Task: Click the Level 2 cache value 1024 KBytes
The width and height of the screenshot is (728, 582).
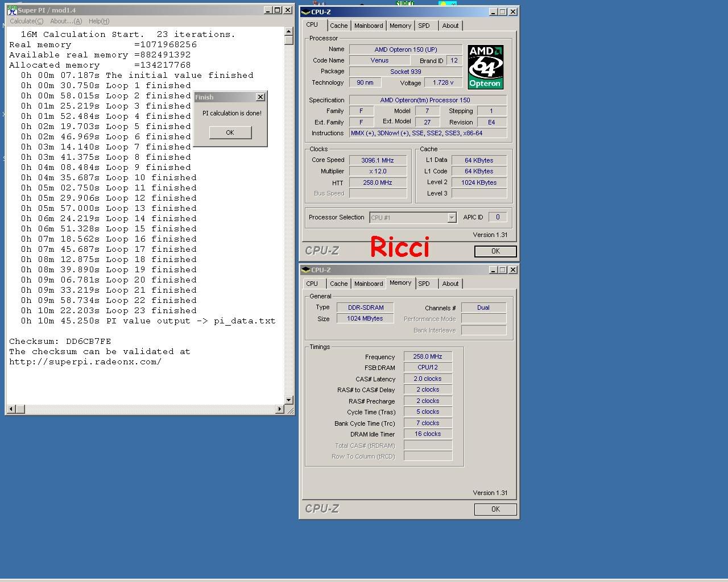Action: point(479,182)
